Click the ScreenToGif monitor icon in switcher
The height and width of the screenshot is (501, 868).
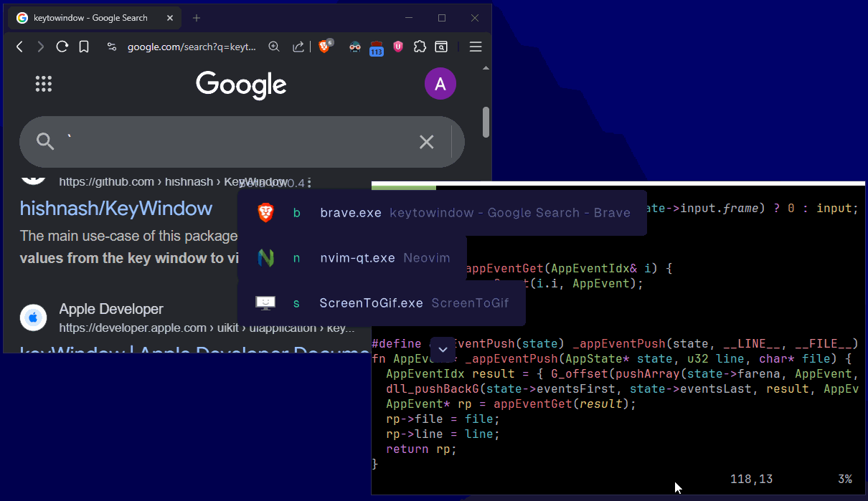(x=265, y=303)
